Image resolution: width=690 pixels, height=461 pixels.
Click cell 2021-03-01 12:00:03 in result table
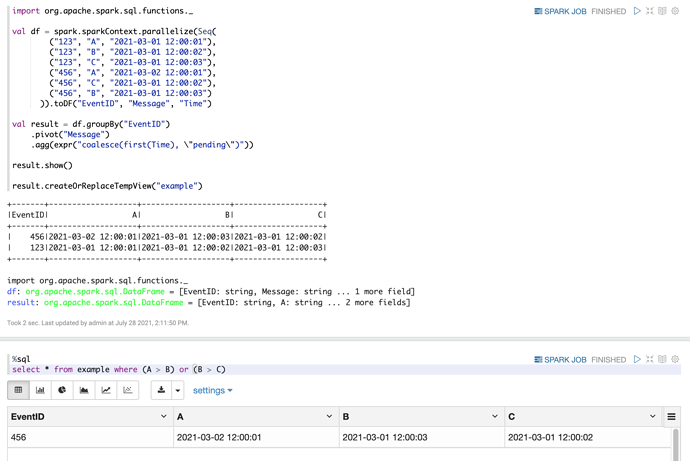pyautogui.click(x=422, y=437)
